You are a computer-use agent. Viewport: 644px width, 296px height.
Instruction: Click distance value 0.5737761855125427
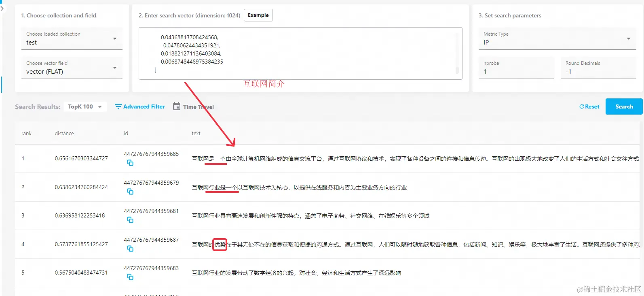point(81,244)
